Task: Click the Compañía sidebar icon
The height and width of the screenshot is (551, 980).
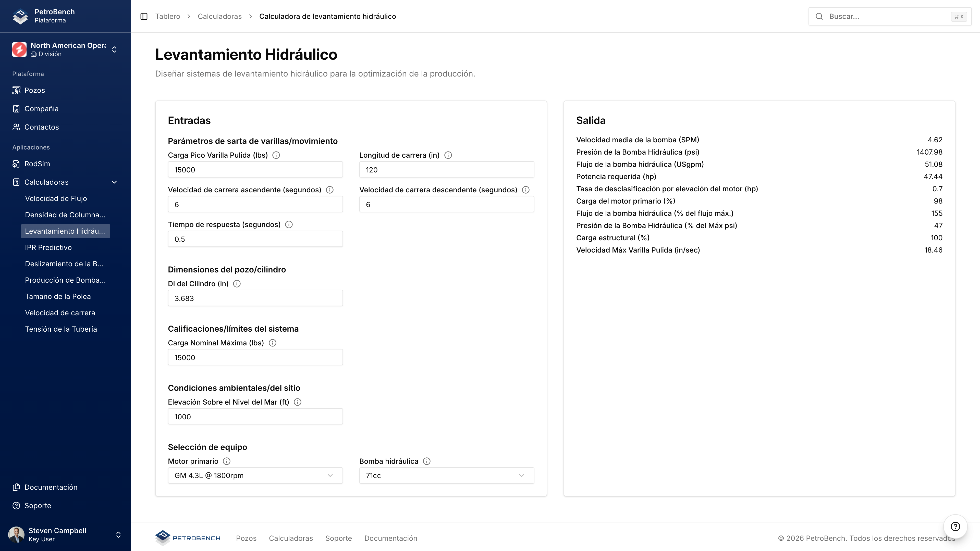Action: coord(16,108)
